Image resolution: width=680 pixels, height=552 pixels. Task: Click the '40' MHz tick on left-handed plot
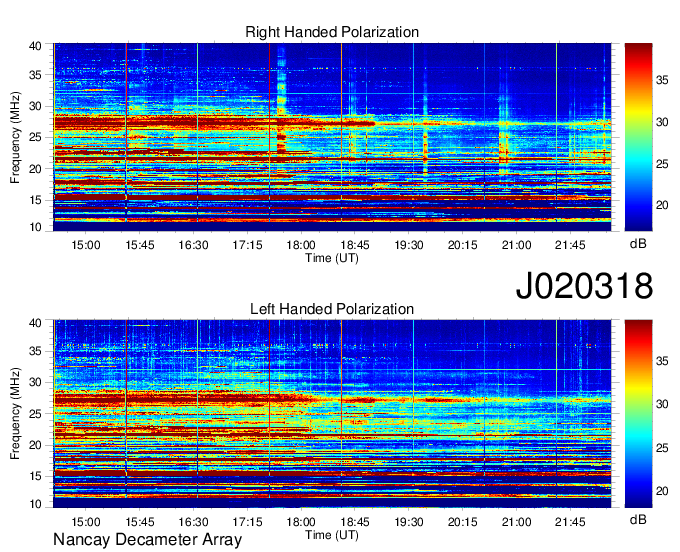click(36, 322)
